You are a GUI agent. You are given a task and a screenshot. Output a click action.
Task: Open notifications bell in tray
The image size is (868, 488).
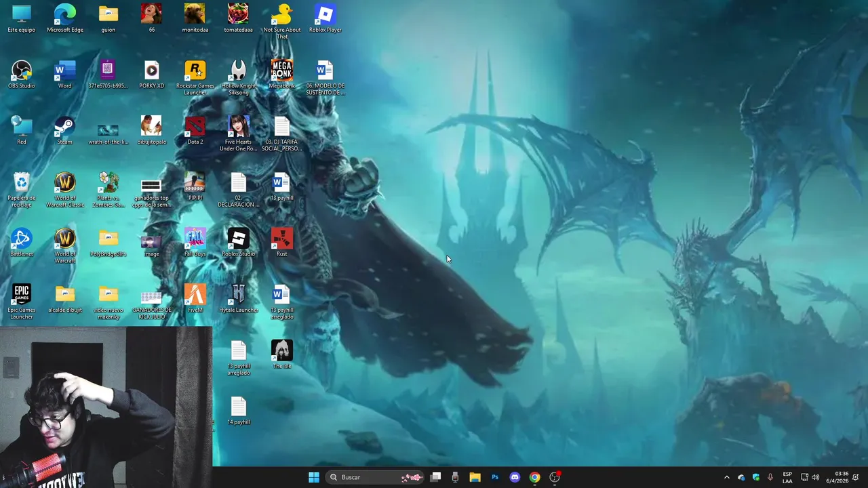[x=856, y=477]
